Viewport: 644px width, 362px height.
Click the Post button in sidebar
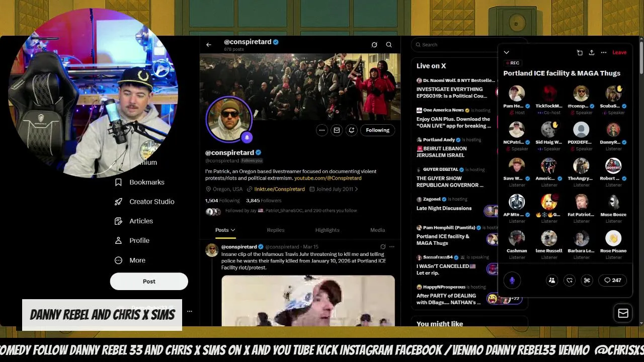149,282
